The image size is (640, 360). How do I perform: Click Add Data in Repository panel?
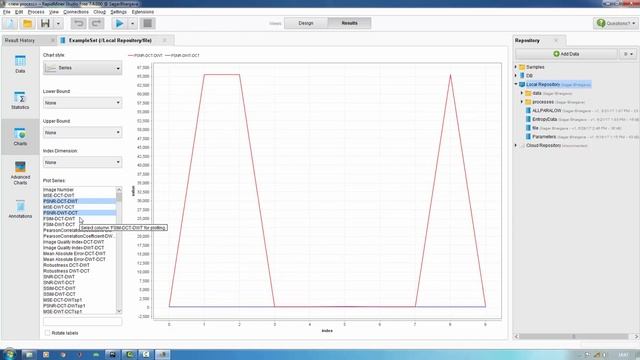pos(566,54)
